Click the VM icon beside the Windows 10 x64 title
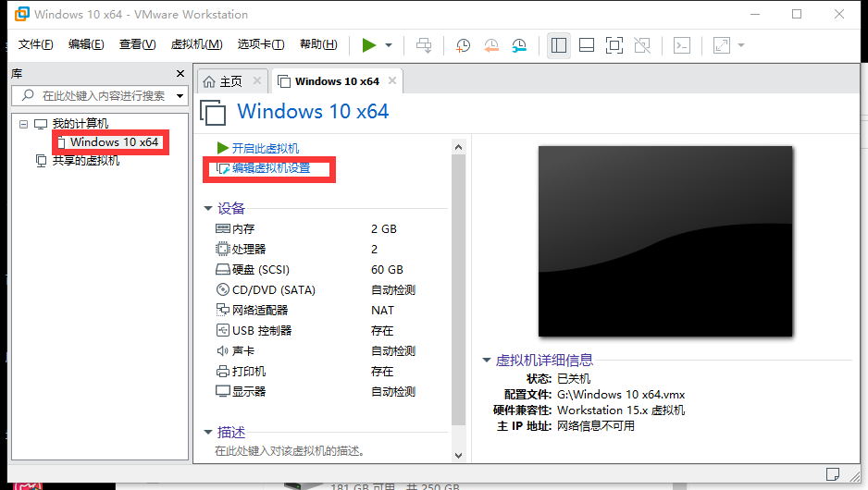The width and height of the screenshot is (868, 490). click(x=213, y=112)
